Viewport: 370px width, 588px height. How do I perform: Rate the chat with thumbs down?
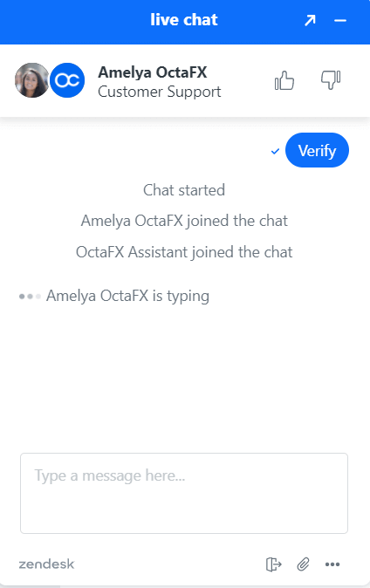tap(331, 80)
